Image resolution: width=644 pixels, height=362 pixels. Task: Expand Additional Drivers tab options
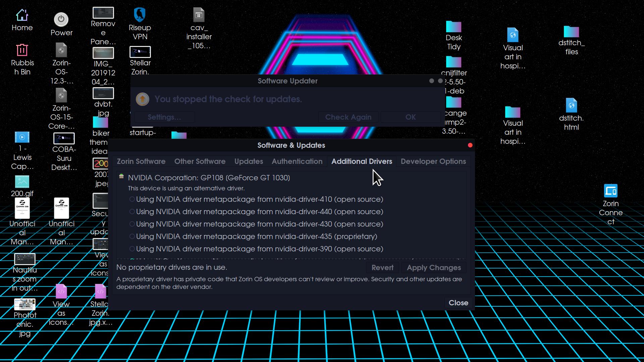point(361,161)
